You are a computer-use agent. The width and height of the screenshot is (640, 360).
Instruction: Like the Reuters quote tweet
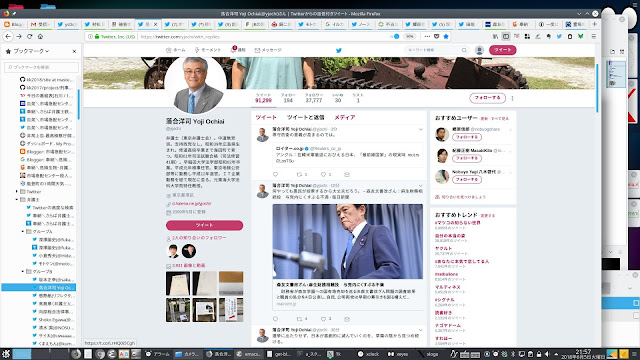tap(323, 174)
